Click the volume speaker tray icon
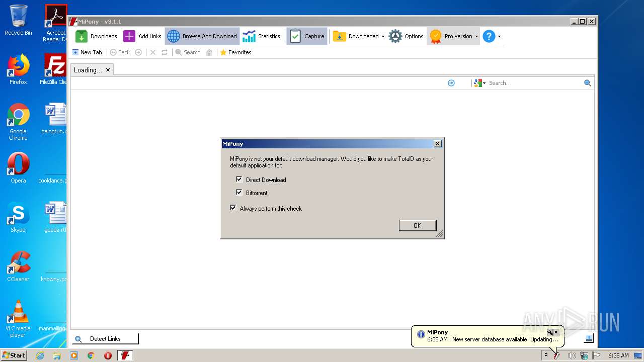Image resolution: width=644 pixels, height=362 pixels. click(572, 355)
